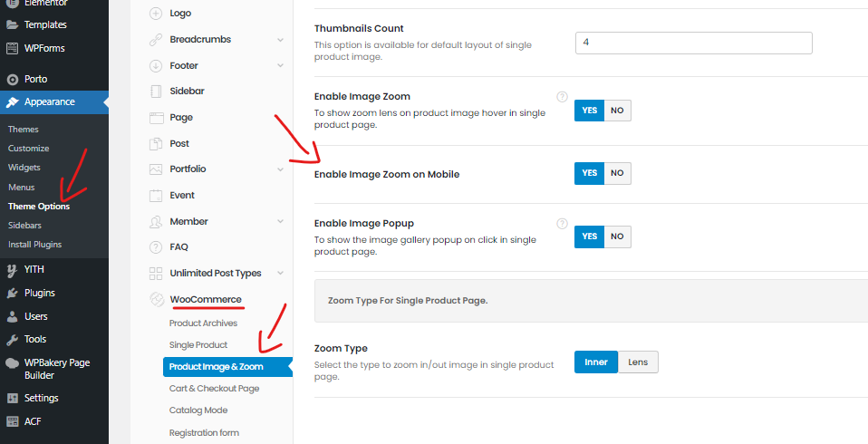Click the WPForms sidebar icon

coord(12,48)
